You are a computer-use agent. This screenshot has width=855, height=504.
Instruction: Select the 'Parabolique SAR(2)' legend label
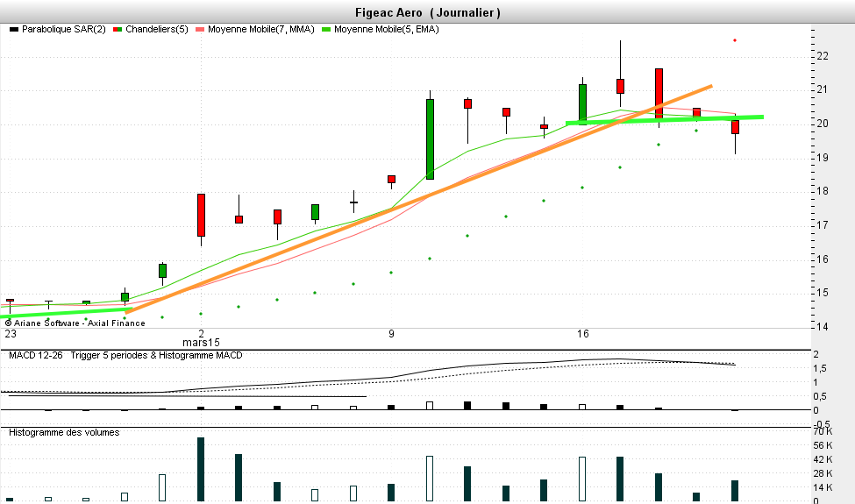64,30
